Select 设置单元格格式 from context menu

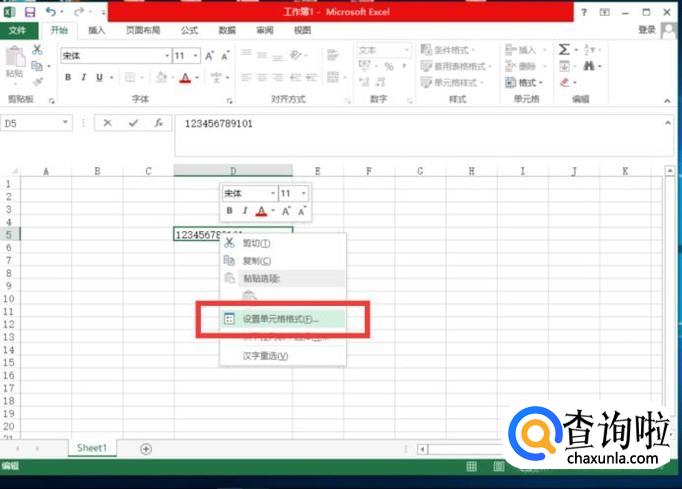(x=280, y=319)
